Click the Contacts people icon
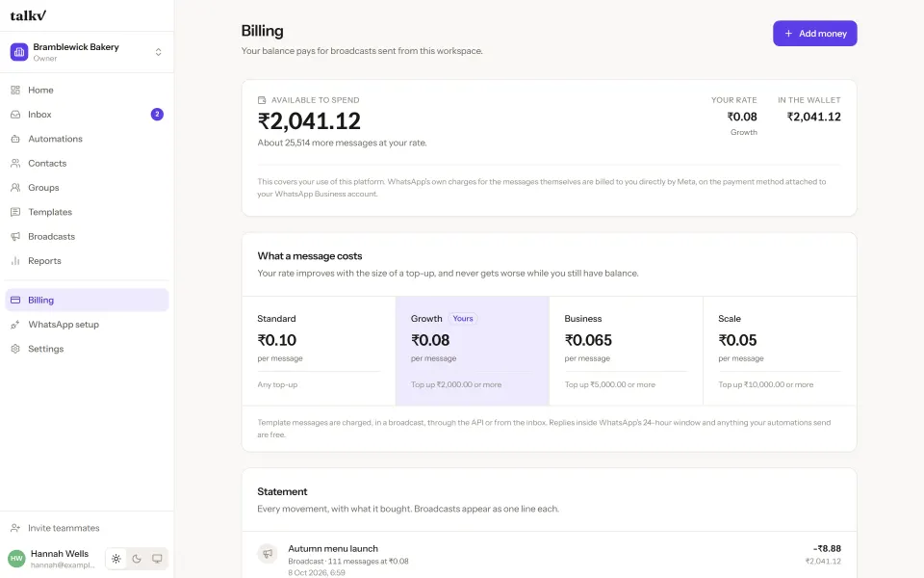Image resolution: width=924 pixels, height=578 pixels. point(15,164)
